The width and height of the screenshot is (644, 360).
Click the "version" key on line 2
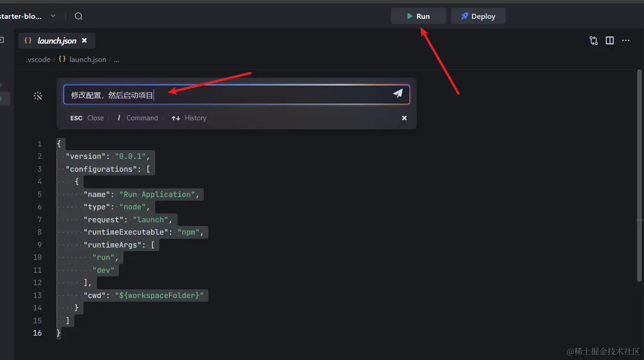pos(86,156)
